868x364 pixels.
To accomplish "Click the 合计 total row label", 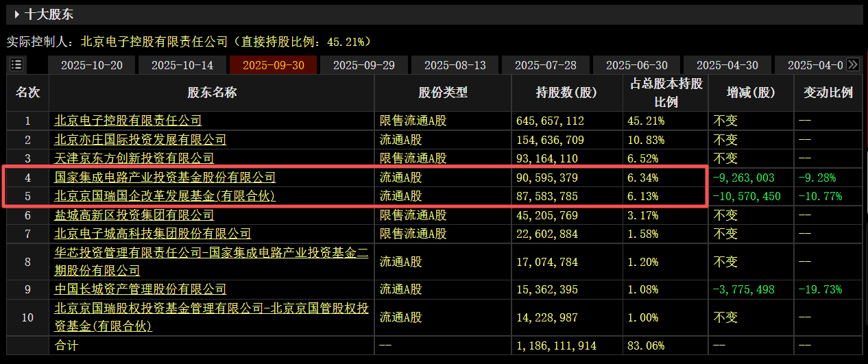I will tap(67, 346).
